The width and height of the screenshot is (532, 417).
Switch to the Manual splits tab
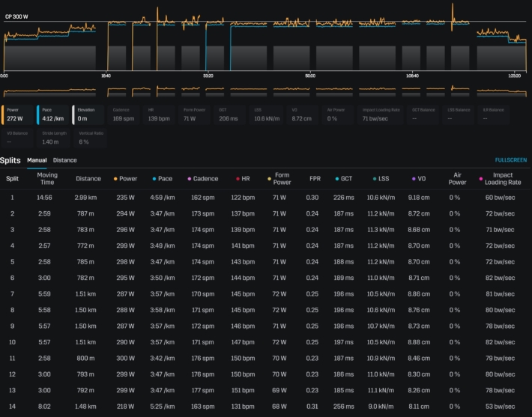[37, 160]
